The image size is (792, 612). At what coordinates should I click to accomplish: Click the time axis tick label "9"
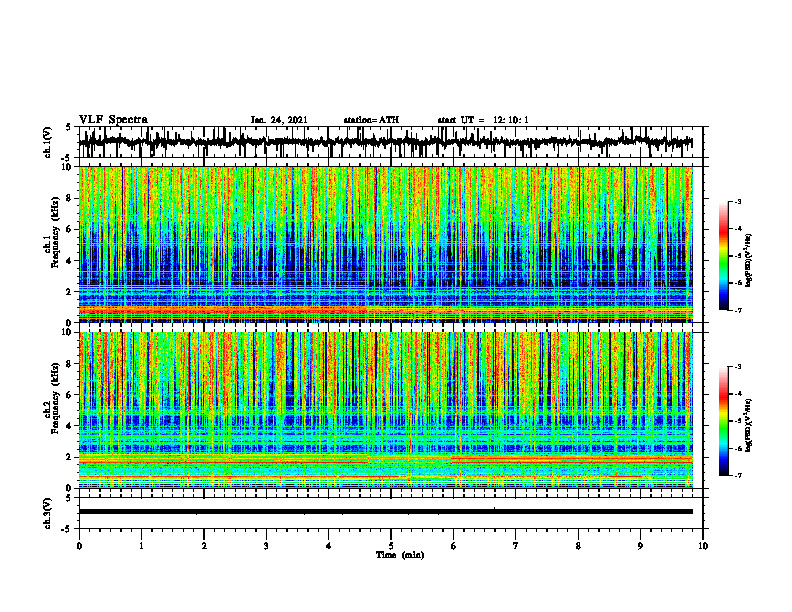coord(640,546)
